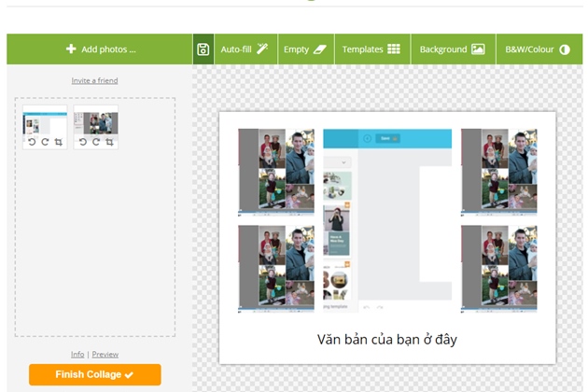Screen dimensions: 588x392
Task: Run Auto-fill on the collage
Action: pos(245,49)
